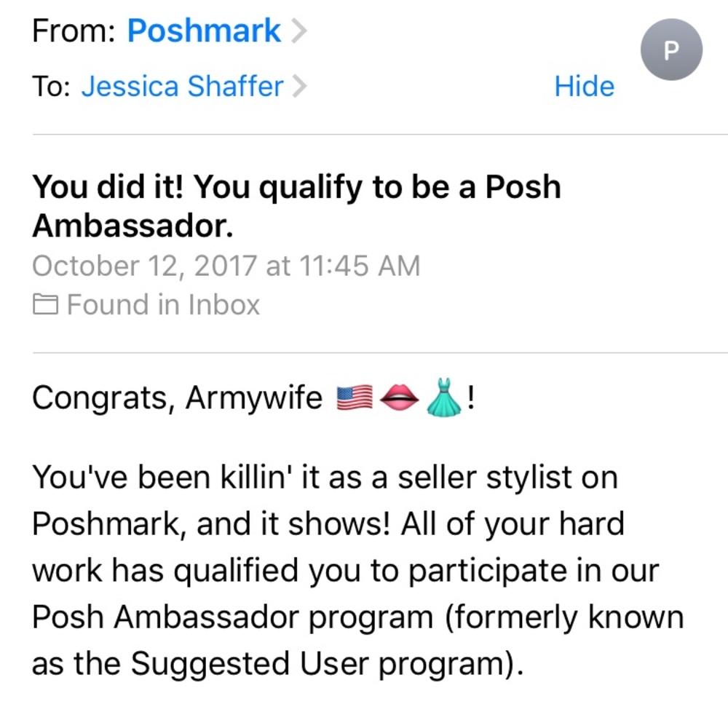The height and width of the screenshot is (728, 728).
Task: Hide the email header details
Action: pyautogui.click(x=584, y=87)
